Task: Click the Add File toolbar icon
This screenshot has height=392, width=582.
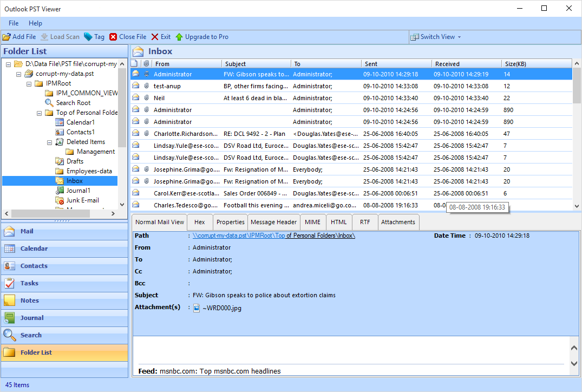Action: tap(6, 37)
